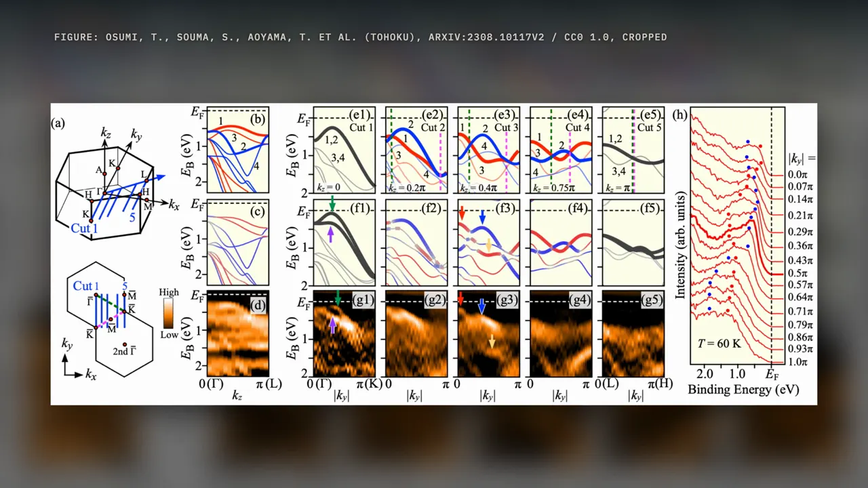
Task: Click the figure credit caption text
Action: coord(361,37)
